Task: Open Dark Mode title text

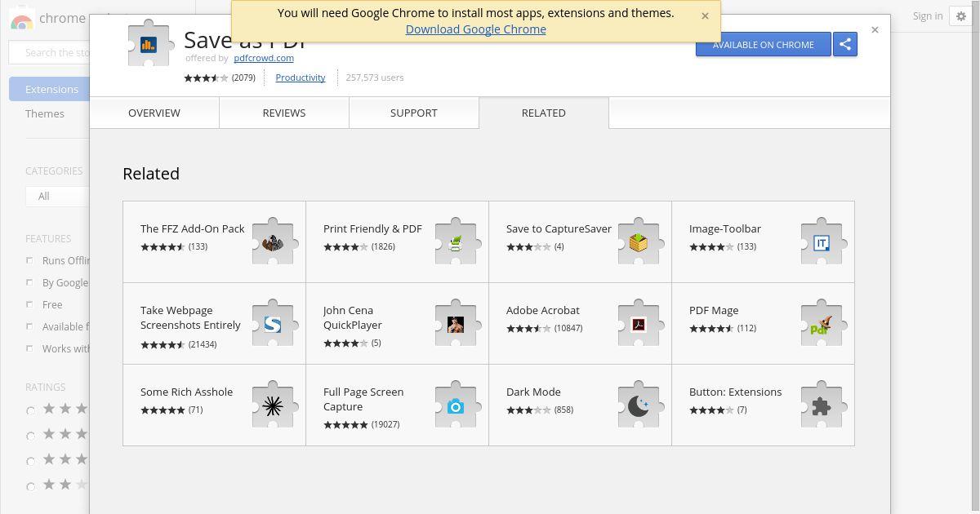Action: [533, 392]
